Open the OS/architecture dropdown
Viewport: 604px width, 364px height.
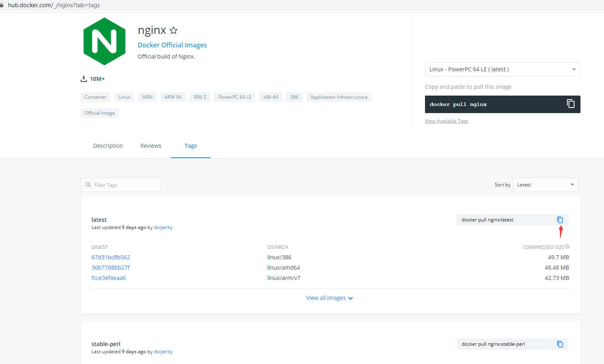[502, 69]
